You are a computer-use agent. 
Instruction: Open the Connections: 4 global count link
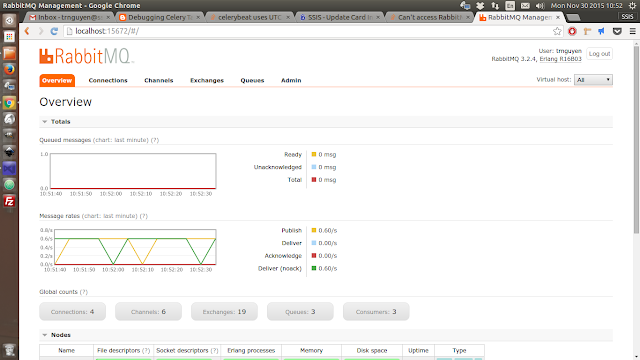pyautogui.click(x=73, y=311)
